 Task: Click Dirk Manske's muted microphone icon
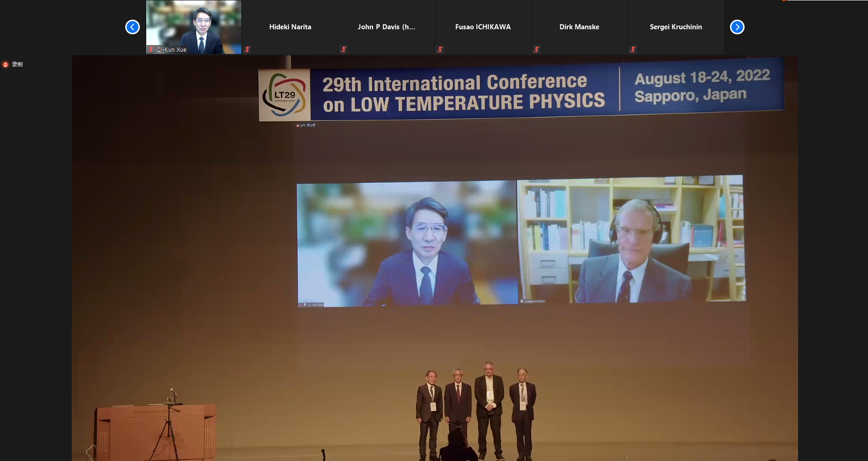click(x=537, y=49)
